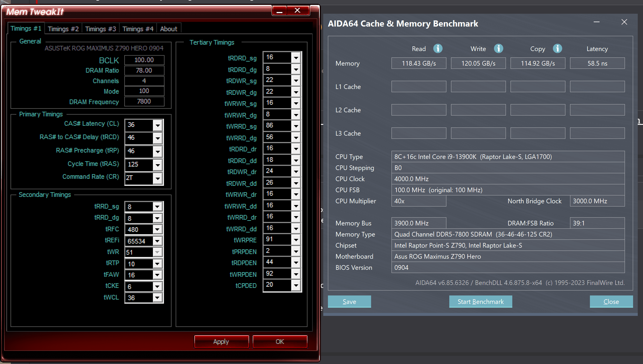Click the CPU Type value text

[473, 157]
